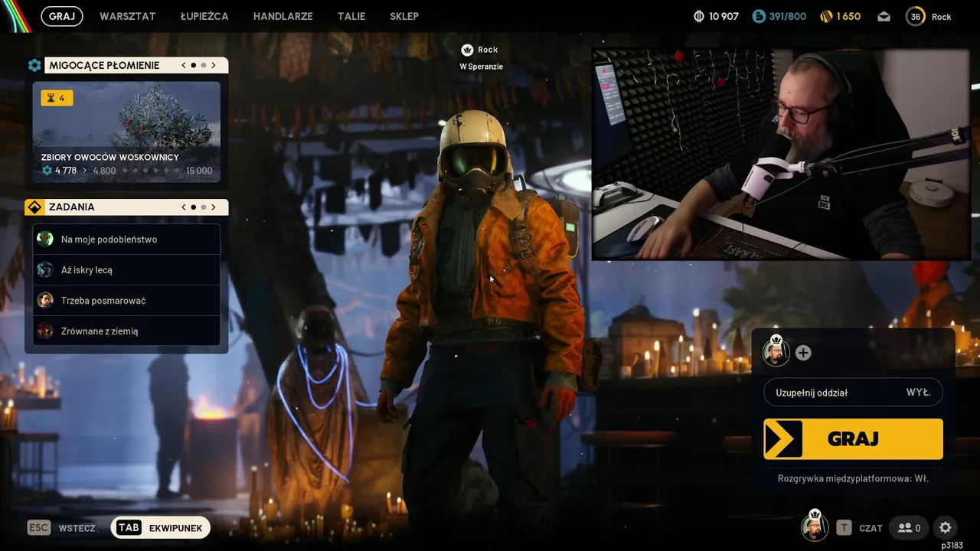Click the Zadania header diamond icon
Image resolution: width=980 pixels, height=551 pixels.
click(34, 207)
